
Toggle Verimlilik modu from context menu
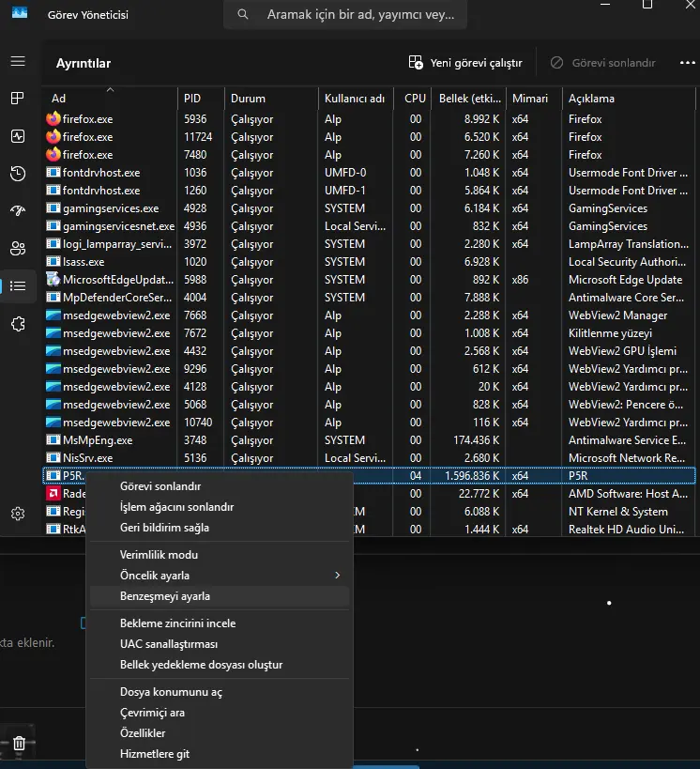click(220, 555)
